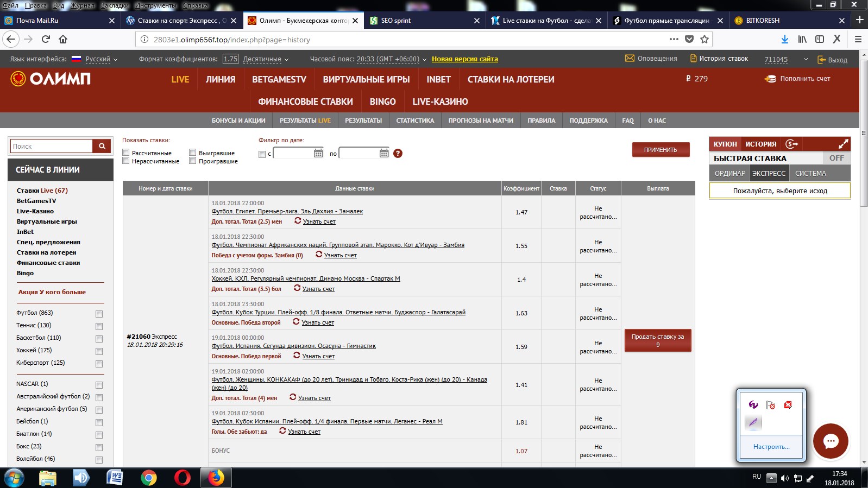Tick the Баскетбол (110) sport checkbox
This screenshot has height=488, width=868.
[99, 339]
